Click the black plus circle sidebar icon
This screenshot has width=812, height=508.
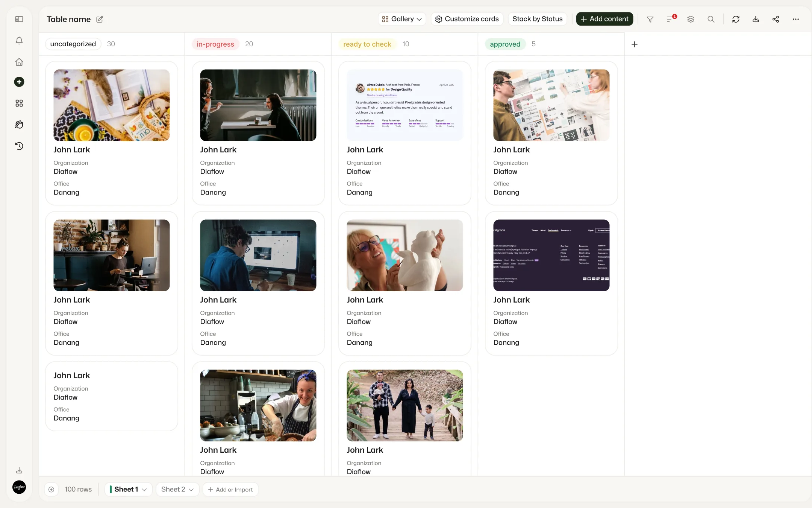pyautogui.click(x=19, y=82)
